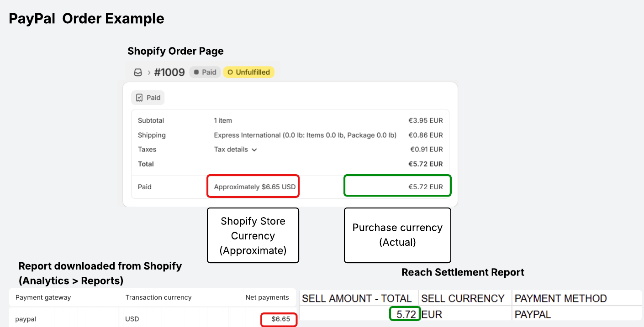644x327 pixels.
Task: Click the bold Total row label
Action: 146,164
